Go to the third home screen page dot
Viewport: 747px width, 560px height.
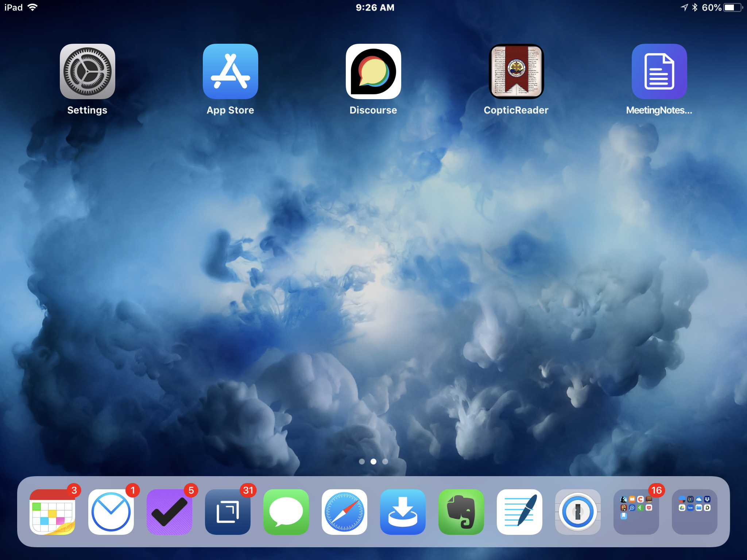tap(385, 462)
